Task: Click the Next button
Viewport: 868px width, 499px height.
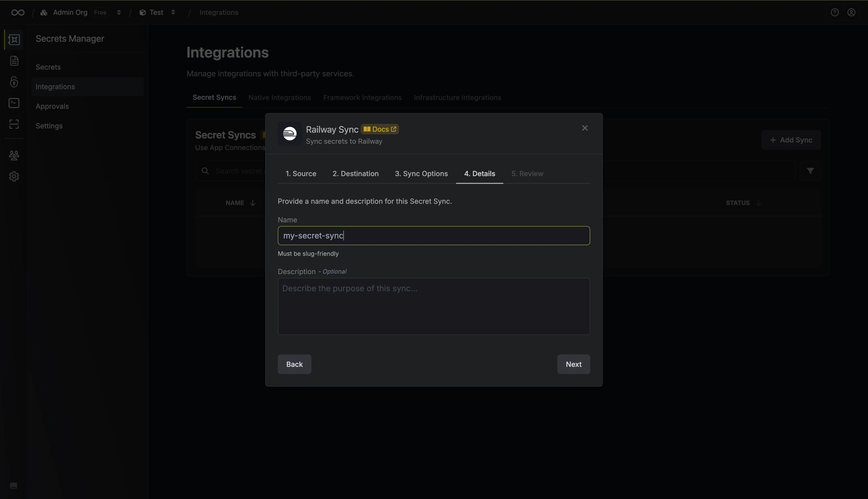Action: (x=573, y=364)
